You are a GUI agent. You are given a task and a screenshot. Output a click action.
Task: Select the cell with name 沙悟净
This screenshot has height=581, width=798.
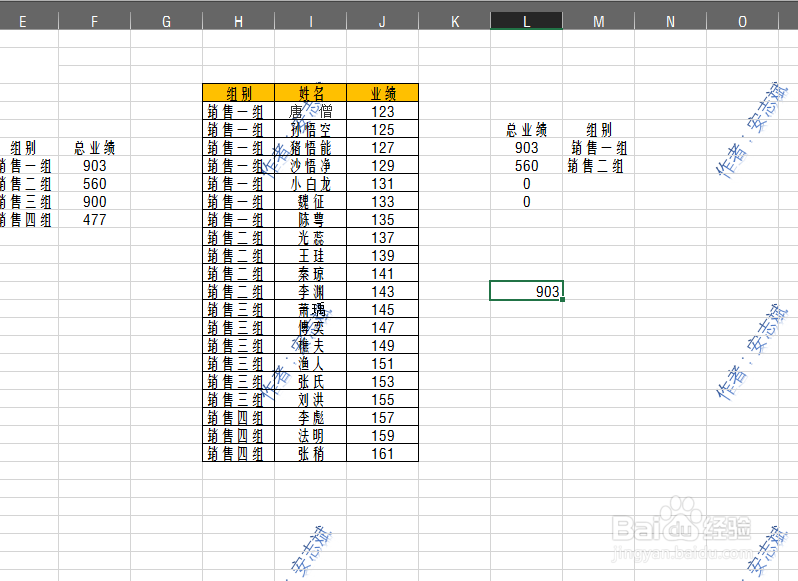click(x=310, y=165)
